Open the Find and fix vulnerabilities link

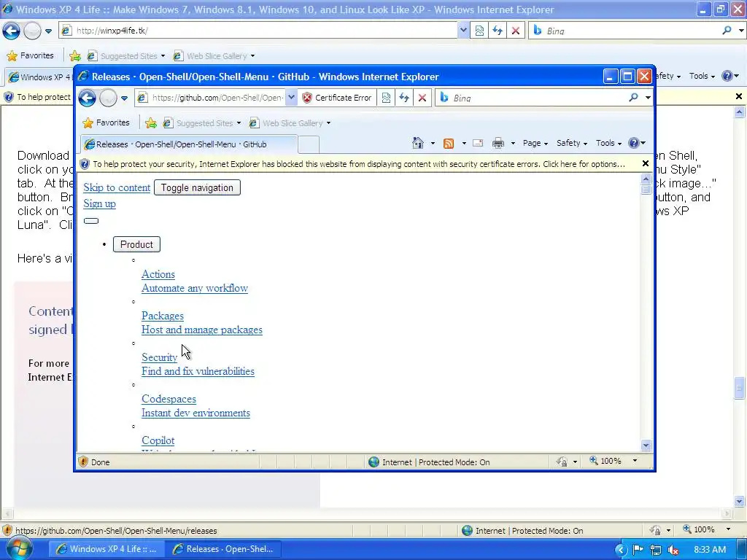click(x=198, y=371)
